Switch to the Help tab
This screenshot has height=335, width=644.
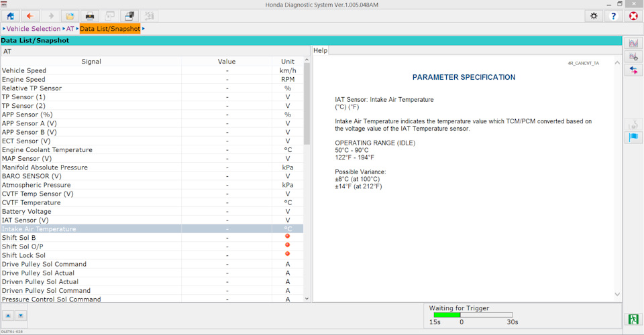(321, 51)
